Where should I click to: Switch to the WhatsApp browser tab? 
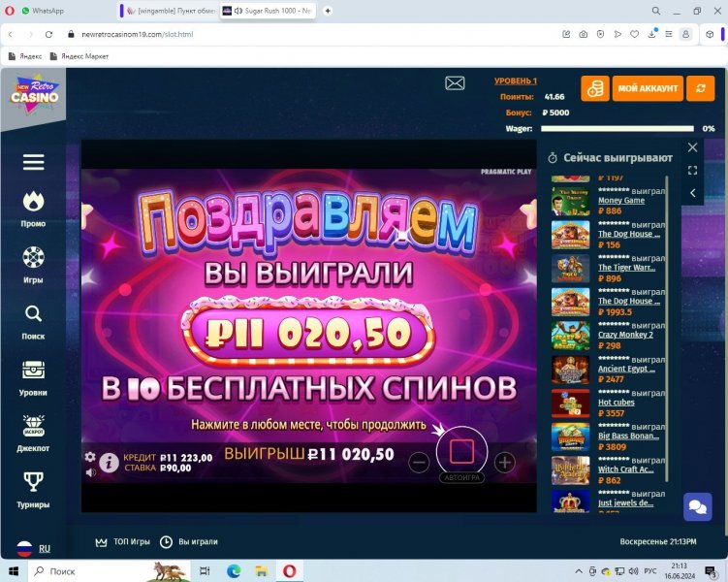pyautogui.click(x=43, y=11)
